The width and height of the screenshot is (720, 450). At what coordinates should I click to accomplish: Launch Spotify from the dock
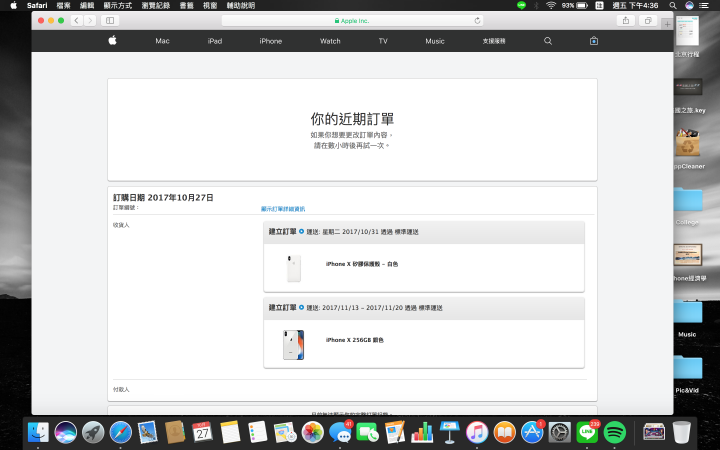[x=615, y=432]
